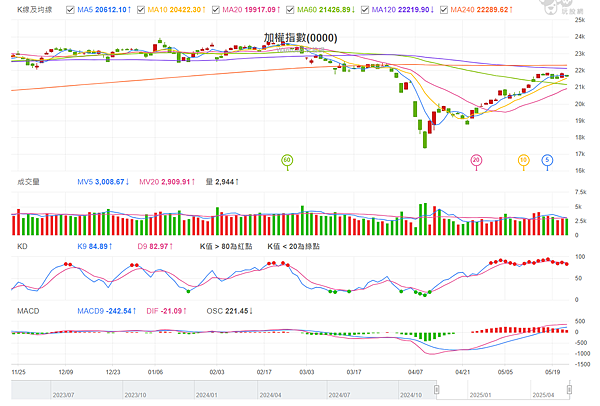Uncheck the MA5 moving average checkbox
This screenshot has width=600, height=406.
[70, 10]
